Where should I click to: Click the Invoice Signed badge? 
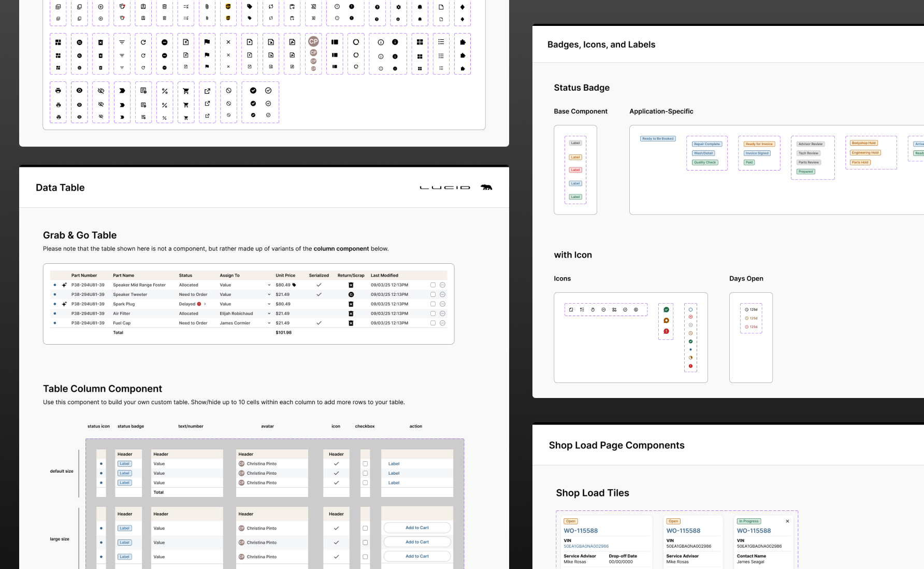point(757,153)
